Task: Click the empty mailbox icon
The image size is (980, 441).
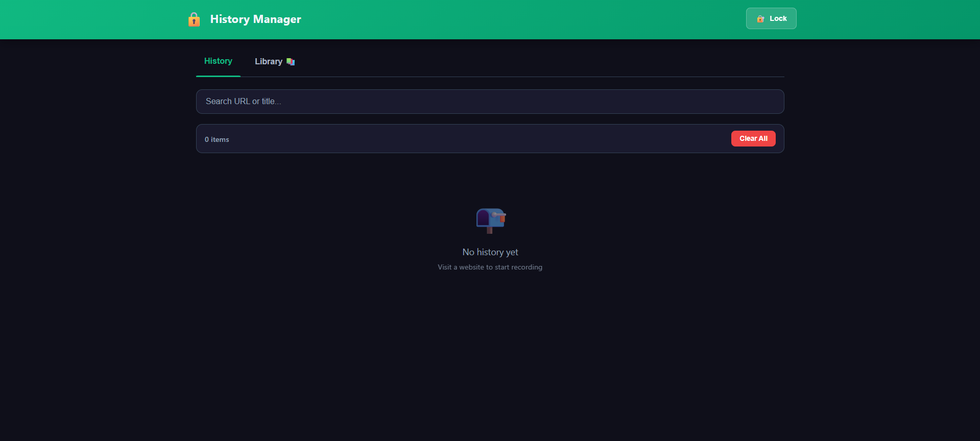Action: point(490,220)
